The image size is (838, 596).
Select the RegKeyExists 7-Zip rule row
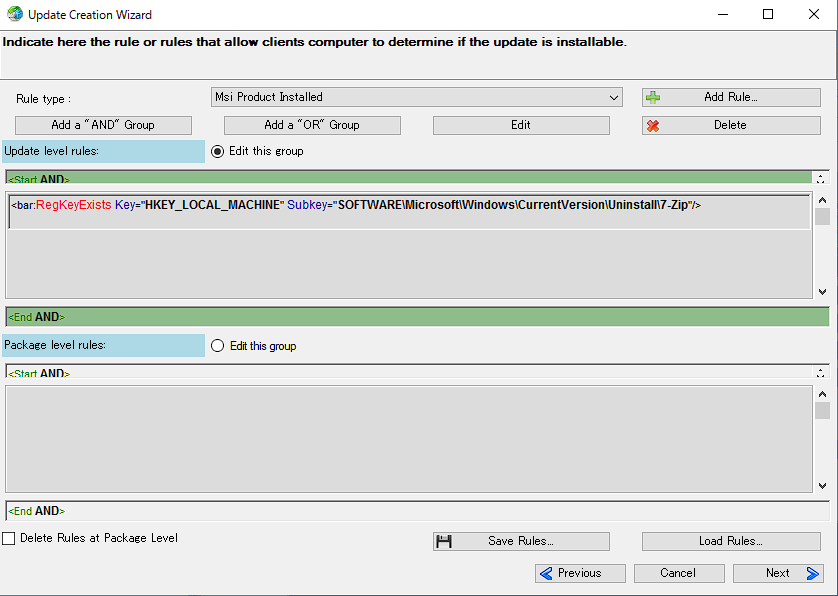409,212
